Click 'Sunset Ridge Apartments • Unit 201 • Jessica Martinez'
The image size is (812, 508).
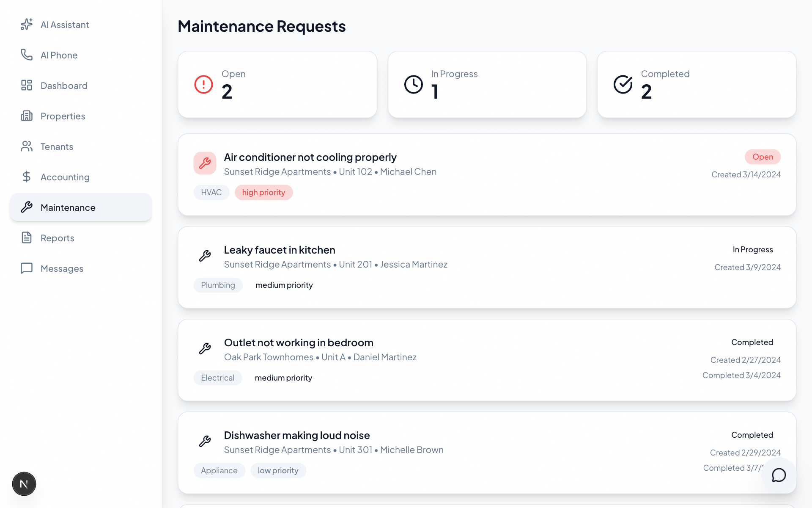point(336,265)
